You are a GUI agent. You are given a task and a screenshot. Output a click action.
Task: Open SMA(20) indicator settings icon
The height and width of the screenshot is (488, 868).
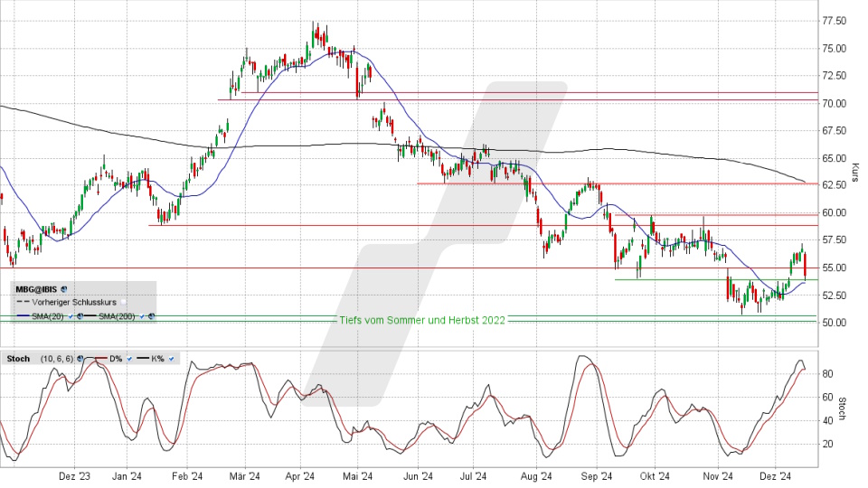[80, 316]
